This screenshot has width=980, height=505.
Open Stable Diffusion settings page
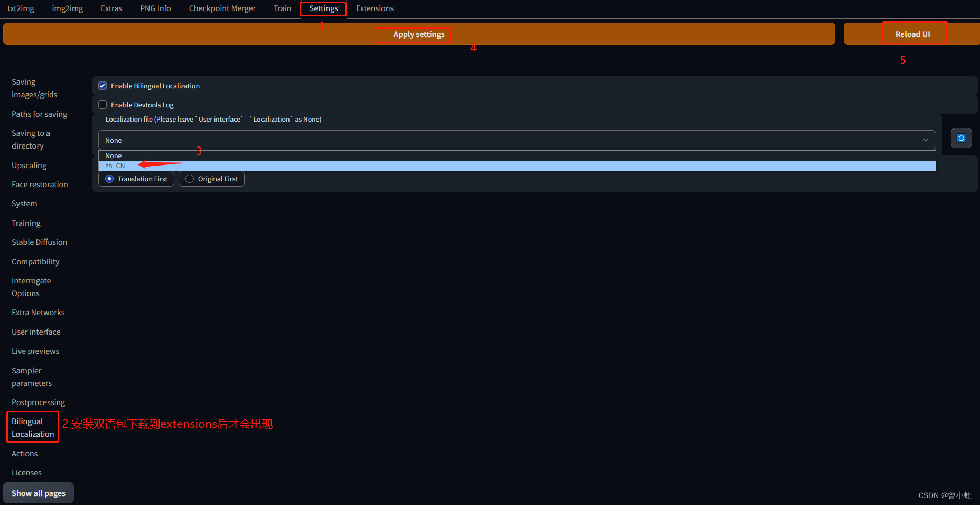39,242
